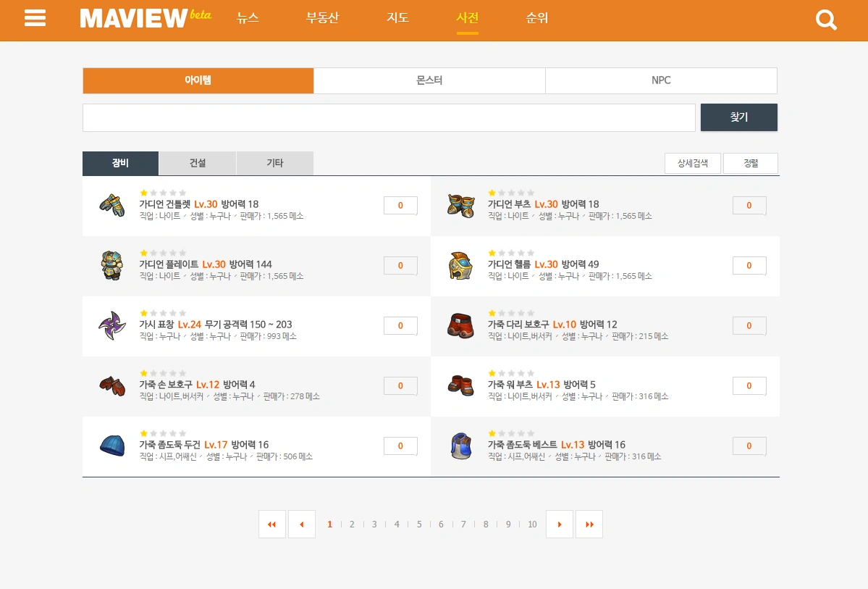Go to page 7
The image size is (868, 589).
[463, 525]
